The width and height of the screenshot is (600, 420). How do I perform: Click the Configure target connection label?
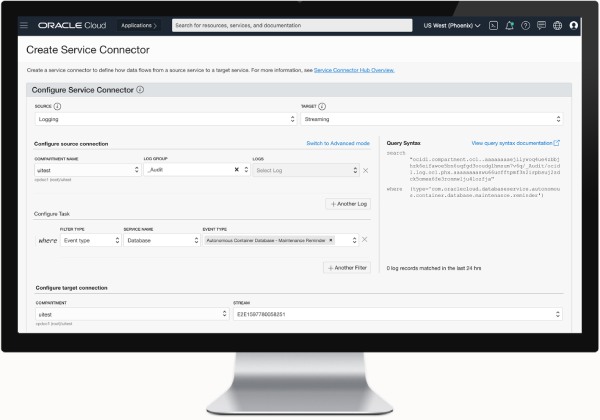click(72, 288)
